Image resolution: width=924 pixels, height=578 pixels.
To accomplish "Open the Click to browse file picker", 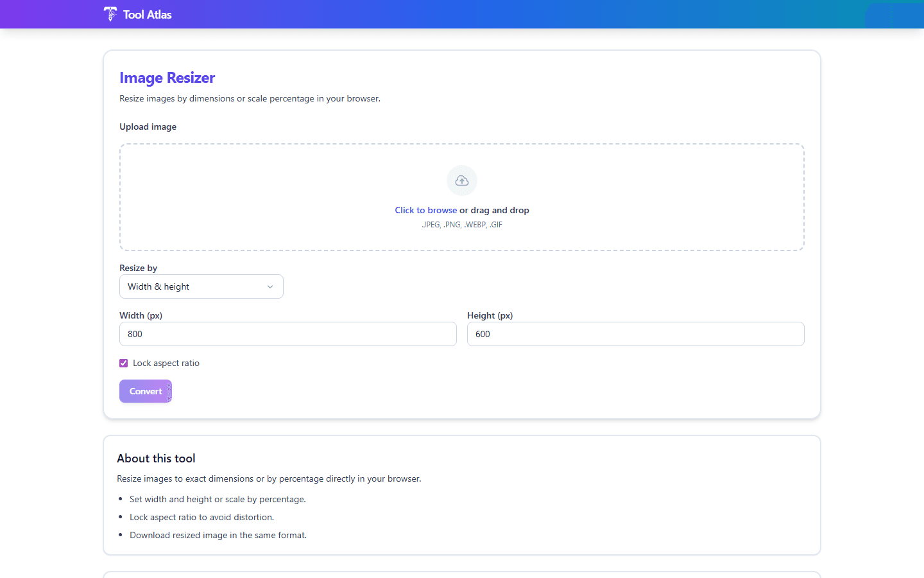I will (x=425, y=210).
